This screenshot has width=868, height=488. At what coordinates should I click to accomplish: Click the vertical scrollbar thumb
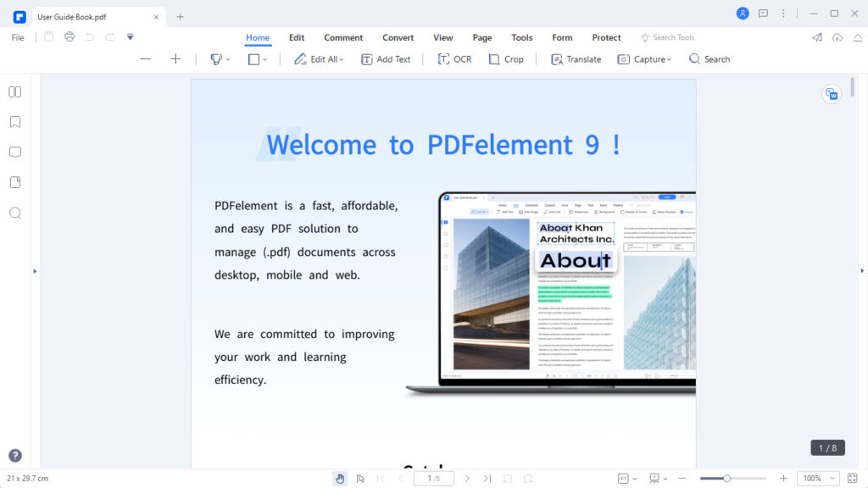point(852,87)
